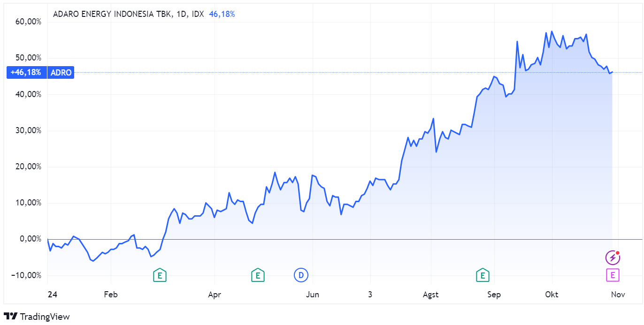The image size is (644, 325).
Task: Click the 60,00% axis label
Action: click(28, 22)
